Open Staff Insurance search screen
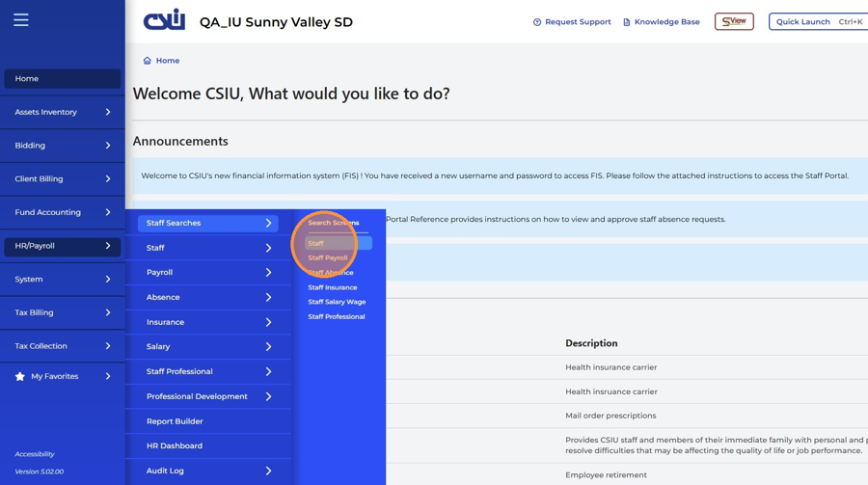 333,287
